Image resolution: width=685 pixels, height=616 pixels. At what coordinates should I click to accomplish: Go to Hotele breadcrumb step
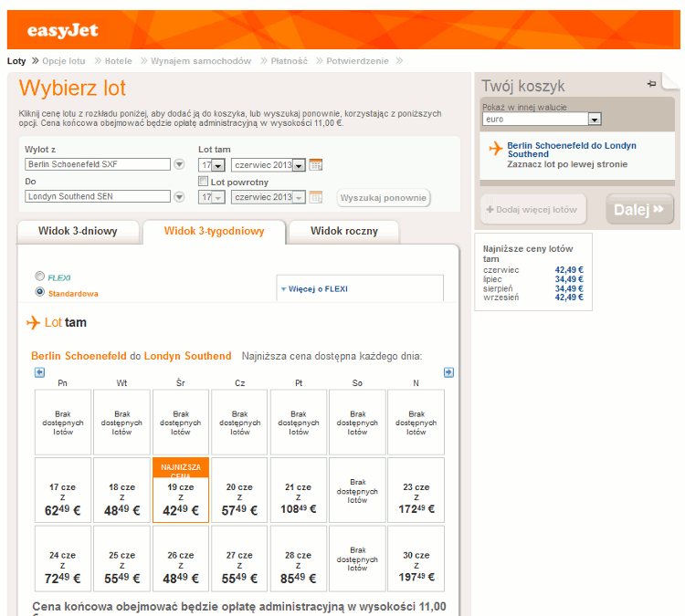pos(119,61)
